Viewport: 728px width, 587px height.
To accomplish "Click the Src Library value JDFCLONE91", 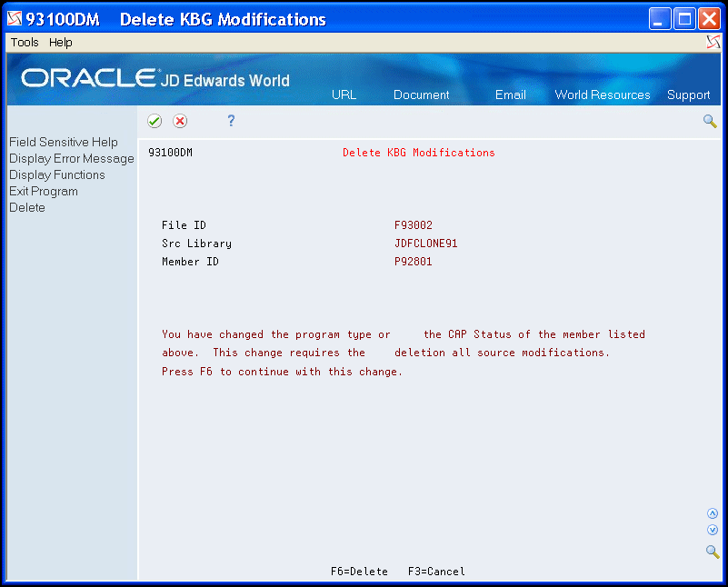I will 425,244.
